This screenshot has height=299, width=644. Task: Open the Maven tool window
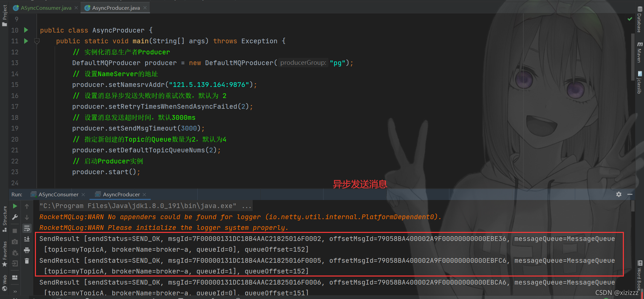click(640, 52)
